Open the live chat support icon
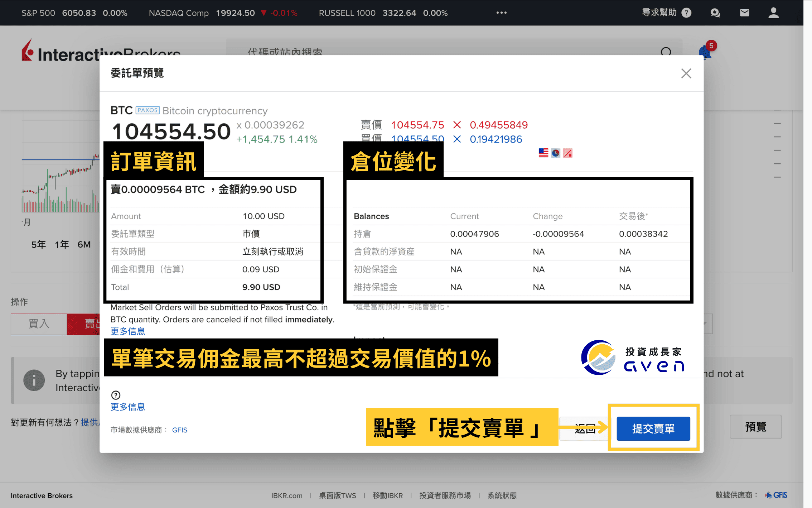 coord(715,13)
